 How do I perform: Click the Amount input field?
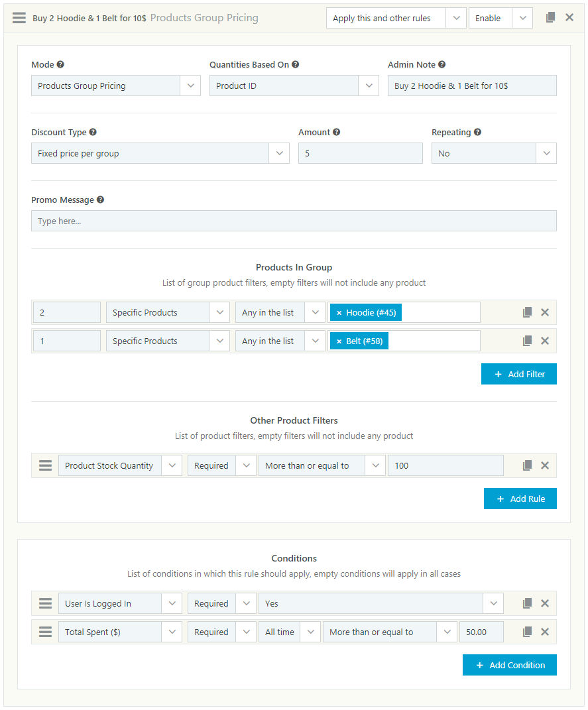360,153
